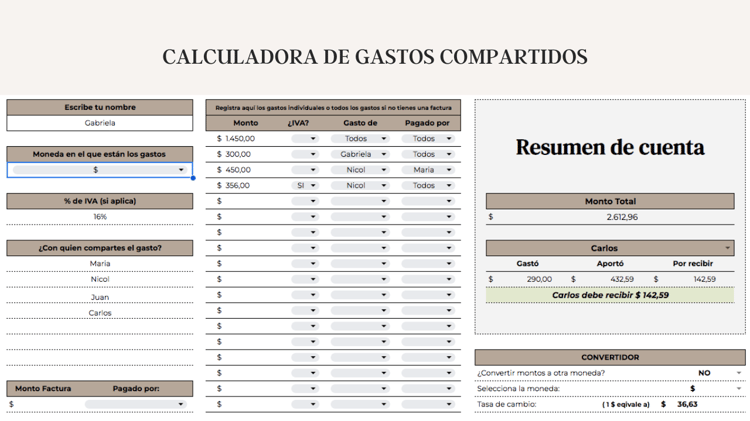750x421 pixels.
Task: Click the 36,63 exchange rate value
Action: [687, 404]
